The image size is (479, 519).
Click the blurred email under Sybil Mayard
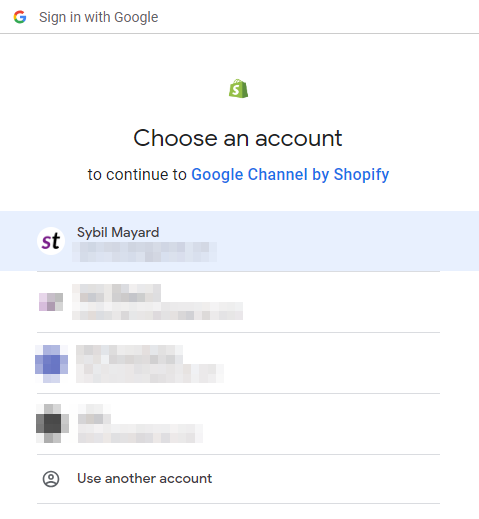point(144,252)
